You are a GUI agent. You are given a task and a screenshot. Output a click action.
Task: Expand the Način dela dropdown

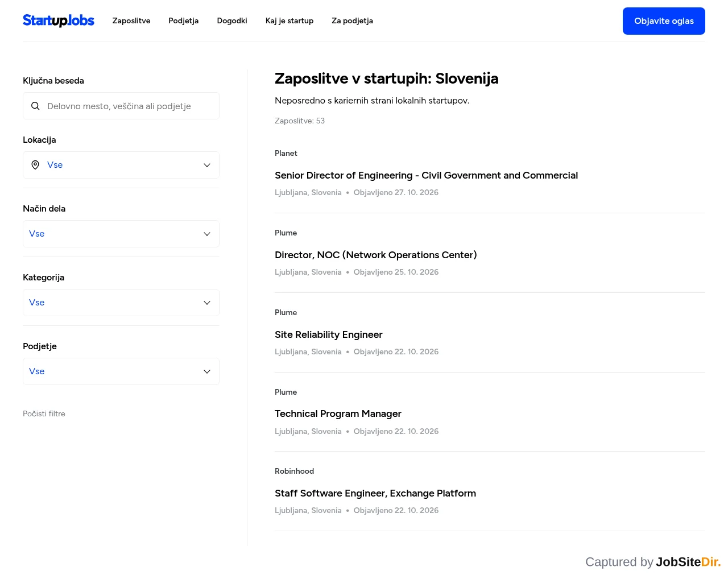pos(121,234)
